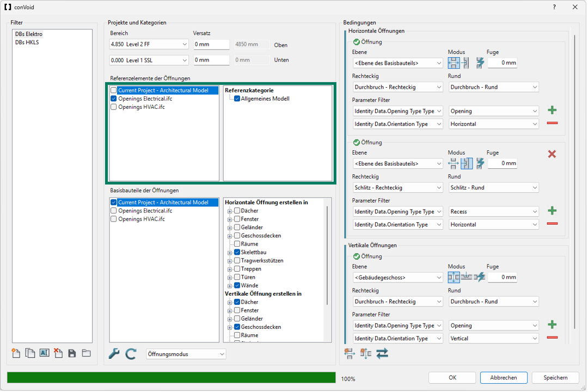The height and width of the screenshot is (392, 588).
Task: Save filters with the floppy disk icon
Action: point(72,353)
